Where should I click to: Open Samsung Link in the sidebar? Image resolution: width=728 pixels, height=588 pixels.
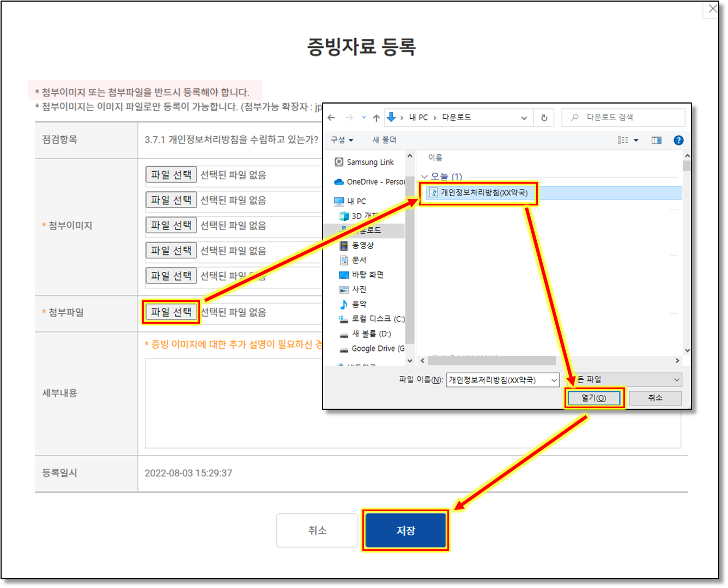click(x=369, y=162)
